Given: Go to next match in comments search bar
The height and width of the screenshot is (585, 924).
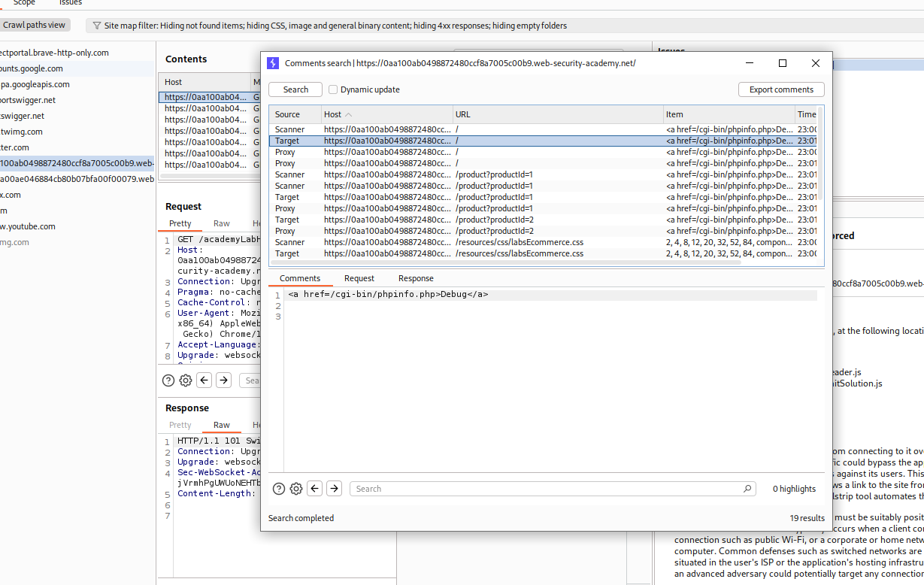Looking at the screenshot, I should point(335,489).
